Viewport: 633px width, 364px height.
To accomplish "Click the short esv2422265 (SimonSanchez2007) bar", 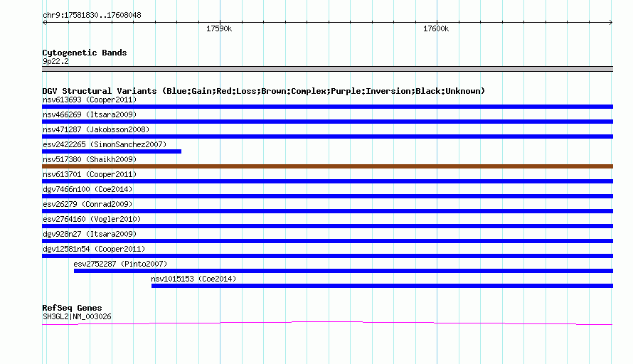I will (x=112, y=151).
